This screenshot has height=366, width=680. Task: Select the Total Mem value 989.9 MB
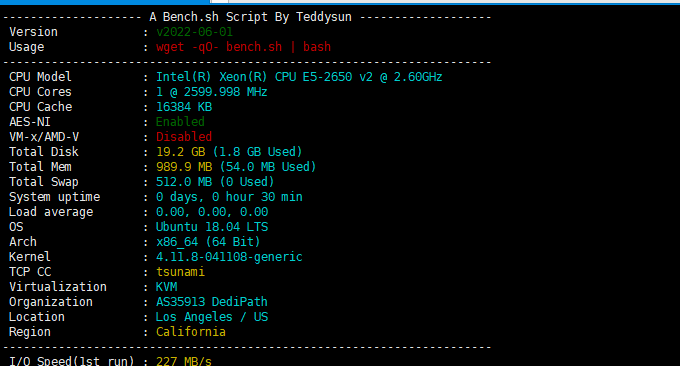click(x=184, y=167)
